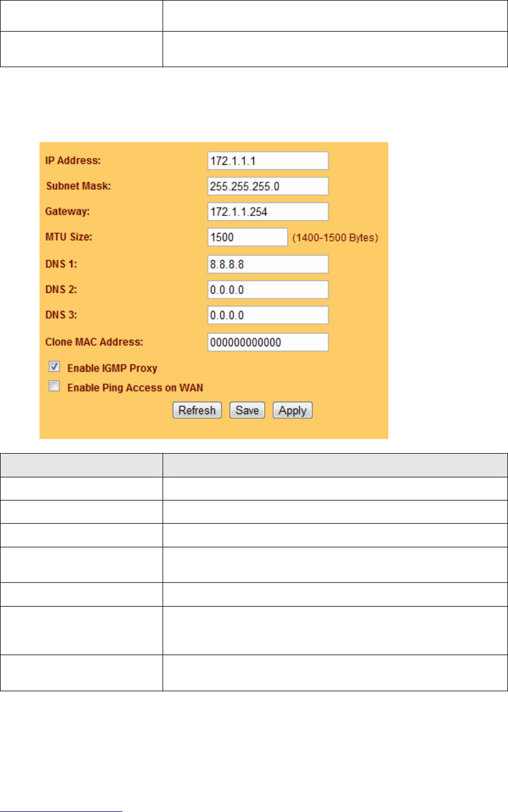Click the Subnet Mask input field
The height and width of the screenshot is (812, 508).
point(268,186)
